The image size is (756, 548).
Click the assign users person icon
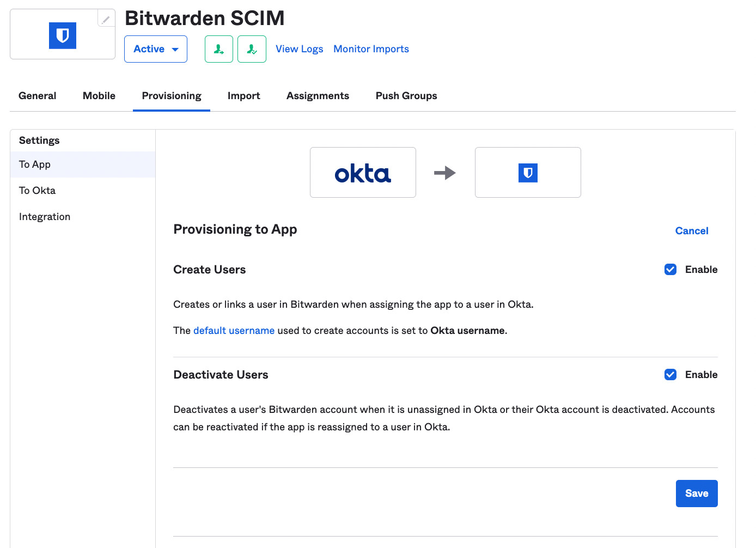219,50
